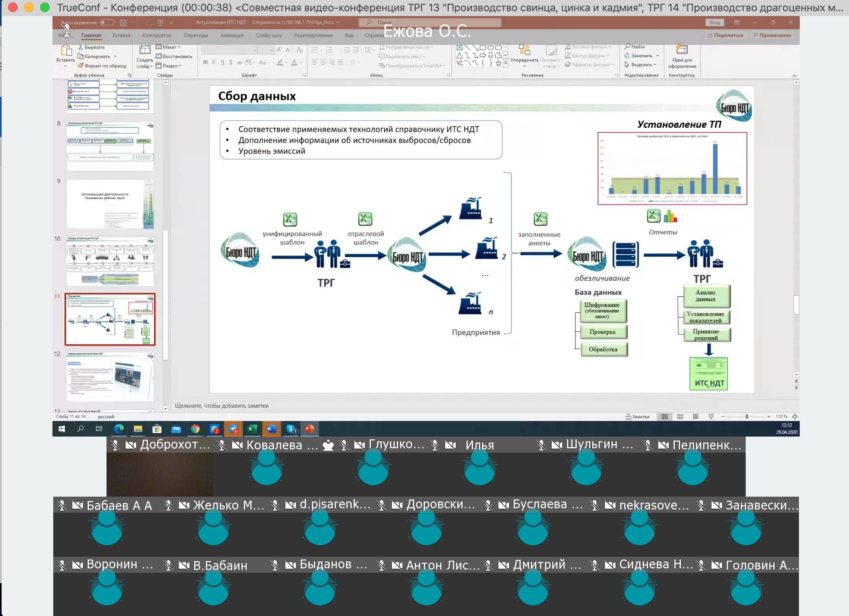Toggle Notes (Заметки) pane in status bar
Viewport: 849px width, 616px height.
tap(638, 417)
